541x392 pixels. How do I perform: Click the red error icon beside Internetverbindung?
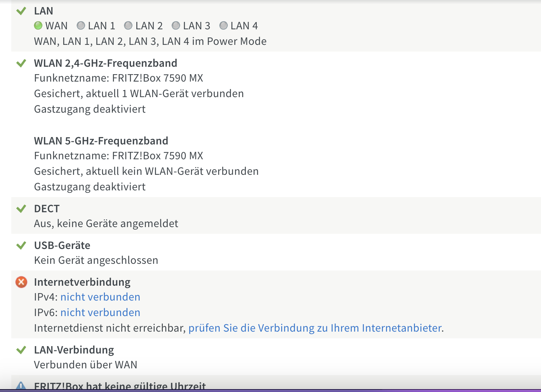(x=21, y=282)
